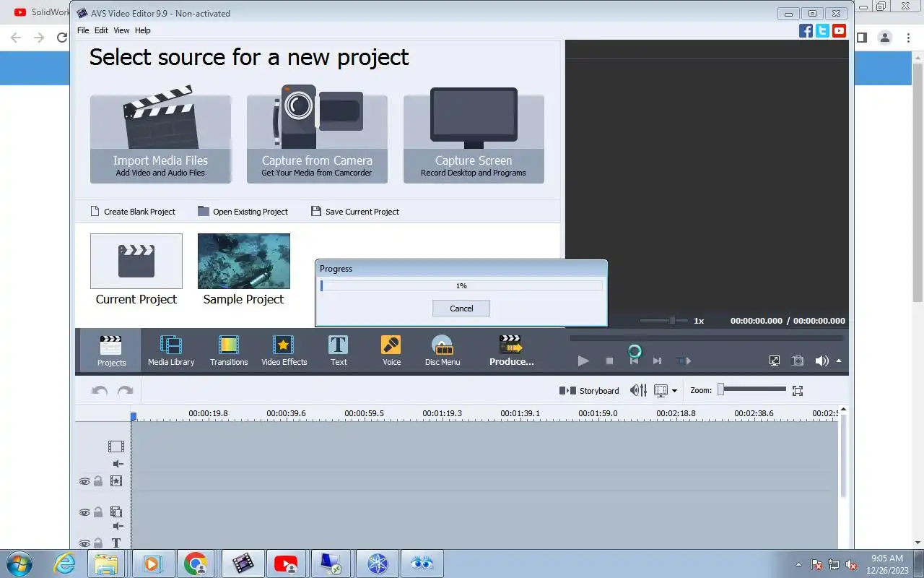The height and width of the screenshot is (578, 924).
Task: Go to the next frame
Action: coord(657,361)
